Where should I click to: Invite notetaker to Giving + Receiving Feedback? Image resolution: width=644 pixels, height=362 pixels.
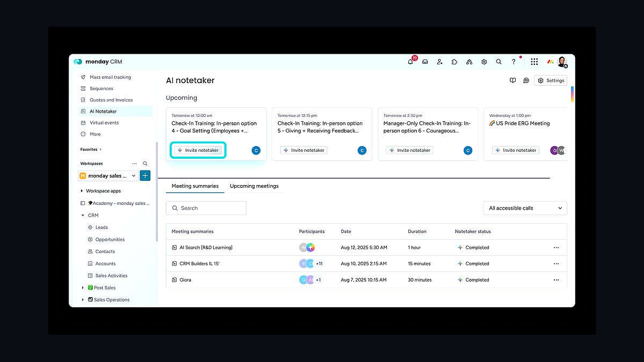pos(304,150)
